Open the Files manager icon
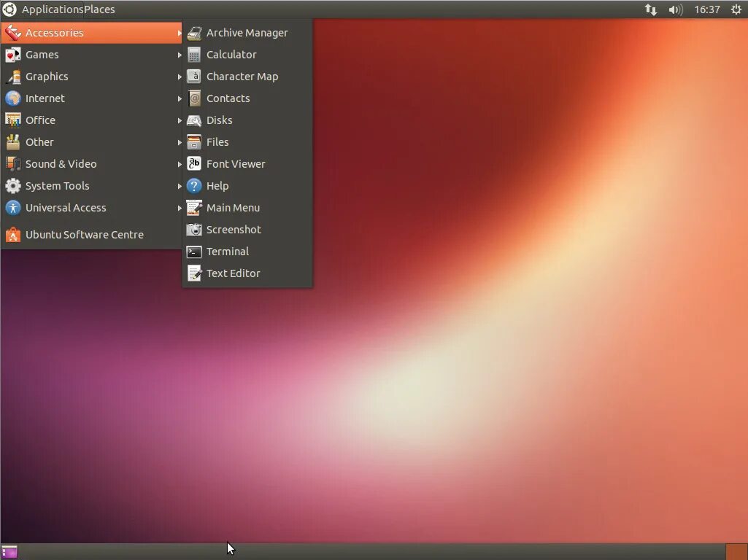Image resolution: width=748 pixels, height=560 pixels. tap(194, 142)
